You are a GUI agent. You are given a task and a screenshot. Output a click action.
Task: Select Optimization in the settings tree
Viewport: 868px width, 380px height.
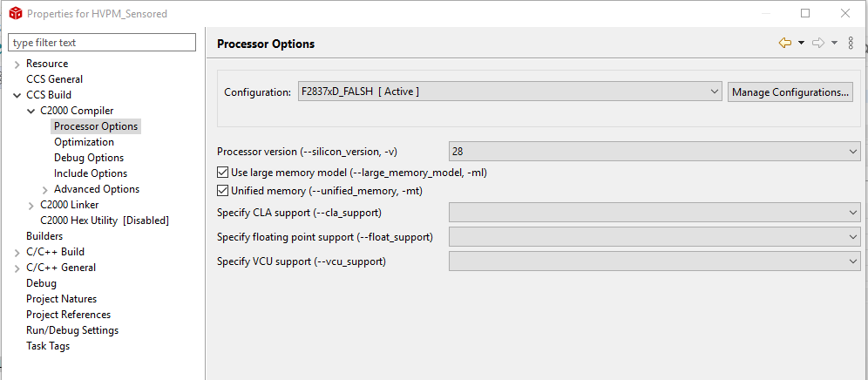coord(84,142)
